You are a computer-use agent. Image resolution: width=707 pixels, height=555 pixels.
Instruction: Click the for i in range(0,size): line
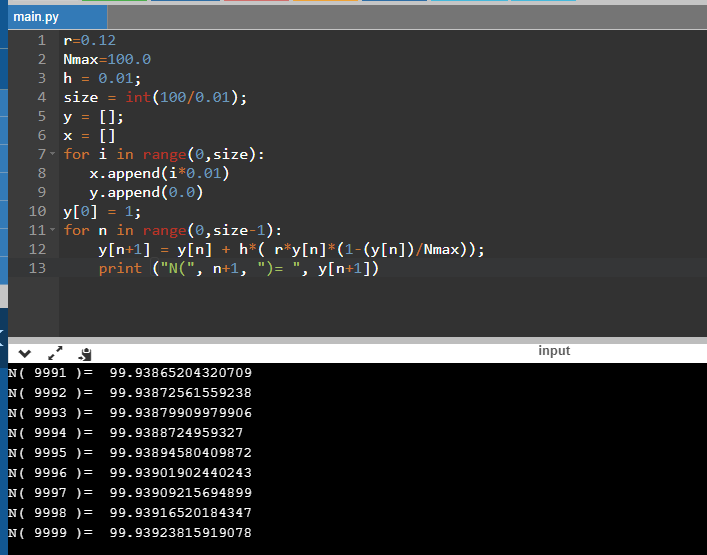point(164,154)
